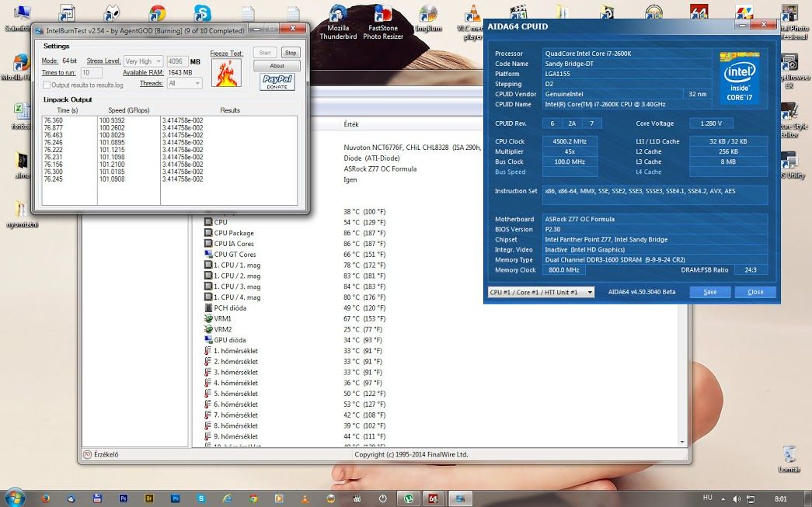This screenshot has width=812, height=507.
Task: Click the volume speaker tray icon
Action: tap(737, 498)
